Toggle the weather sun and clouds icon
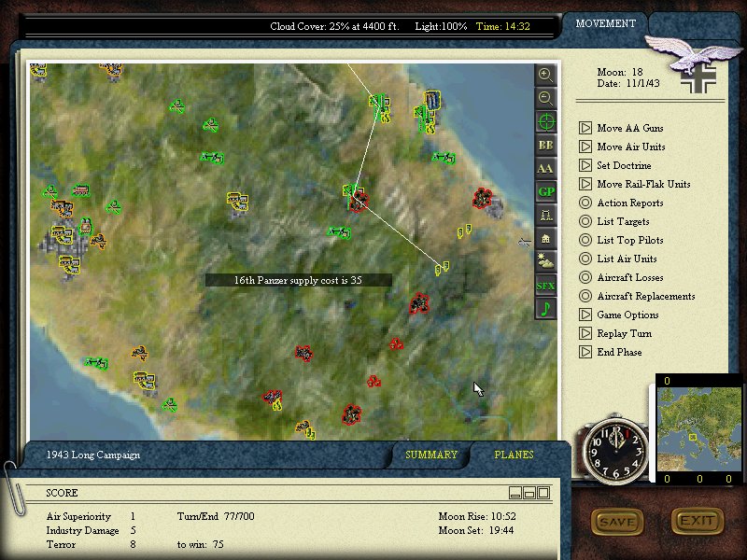 click(x=545, y=261)
